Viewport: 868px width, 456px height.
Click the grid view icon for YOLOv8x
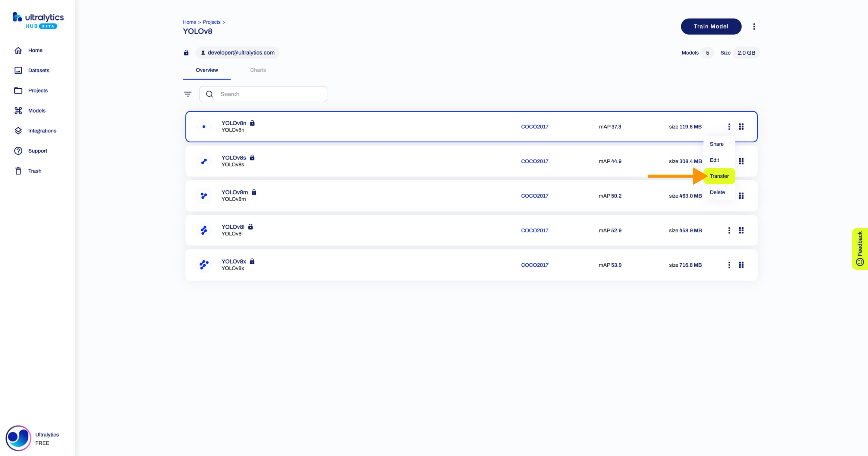742,265
